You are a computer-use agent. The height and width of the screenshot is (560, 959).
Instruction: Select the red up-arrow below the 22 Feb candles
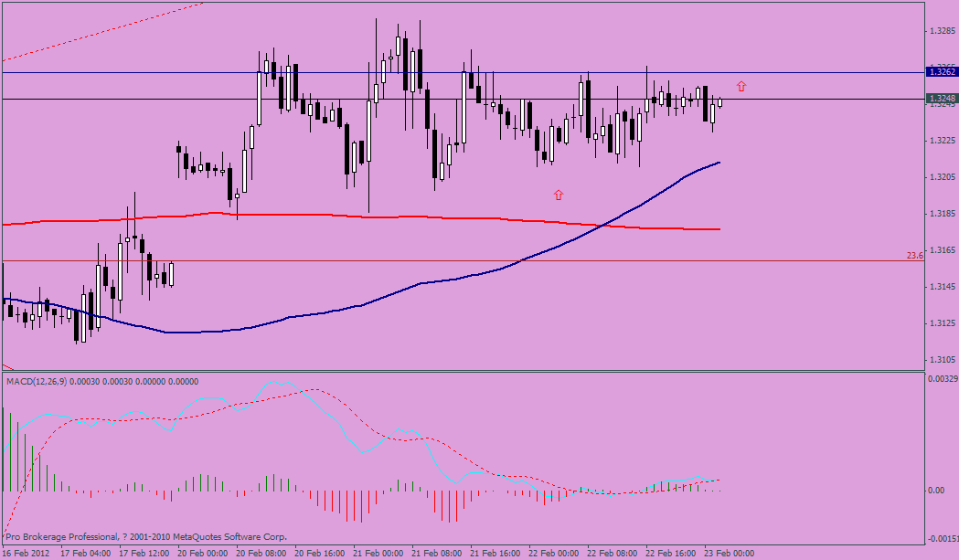[x=559, y=195]
